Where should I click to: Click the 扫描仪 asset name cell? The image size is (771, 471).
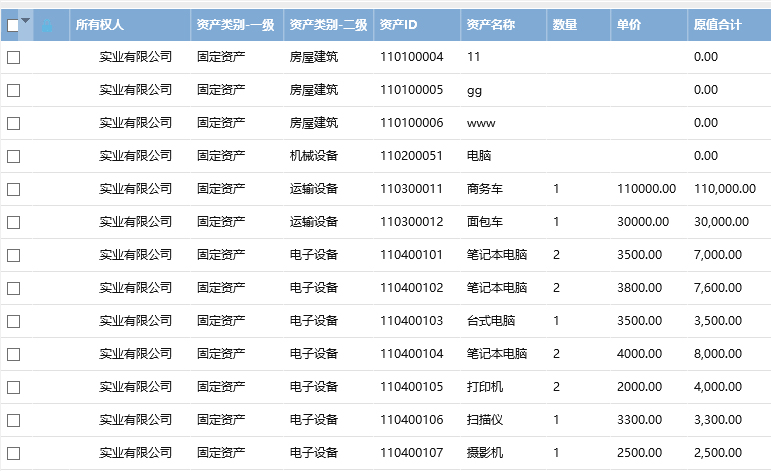pyautogui.click(x=485, y=420)
